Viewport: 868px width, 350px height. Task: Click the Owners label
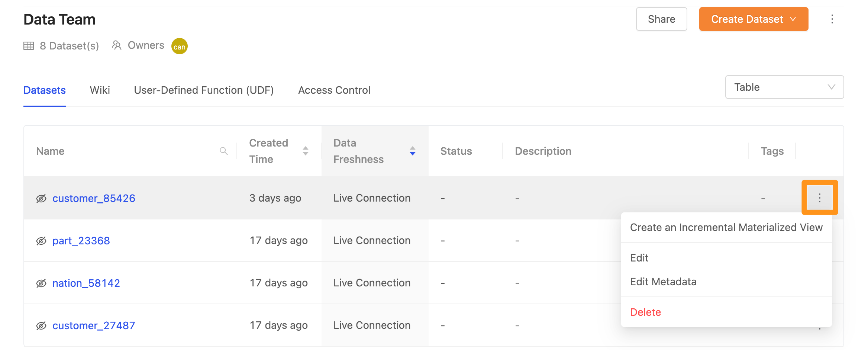(x=146, y=45)
